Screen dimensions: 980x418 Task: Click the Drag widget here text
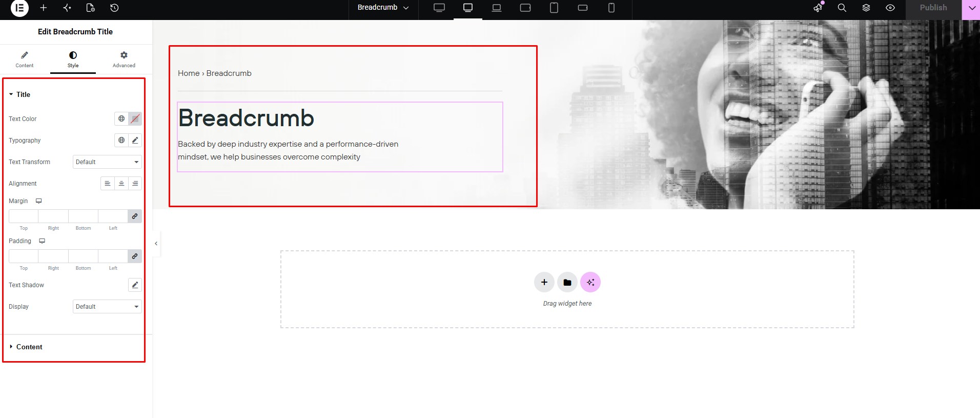click(567, 304)
